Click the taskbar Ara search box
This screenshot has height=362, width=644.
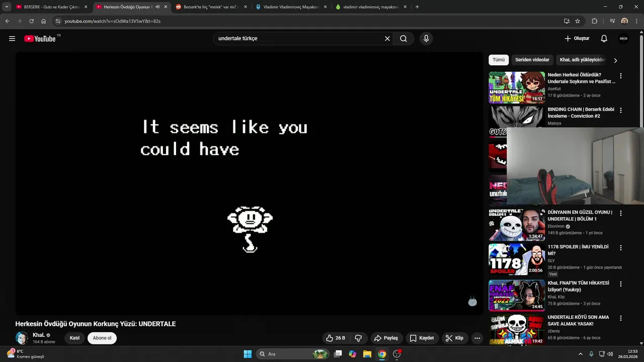click(x=293, y=354)
